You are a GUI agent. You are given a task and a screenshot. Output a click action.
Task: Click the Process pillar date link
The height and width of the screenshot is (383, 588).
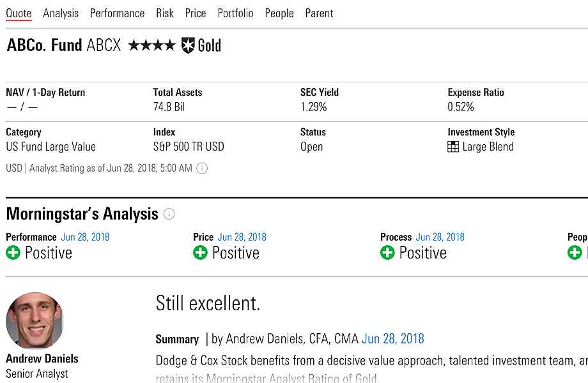(440, 237)
